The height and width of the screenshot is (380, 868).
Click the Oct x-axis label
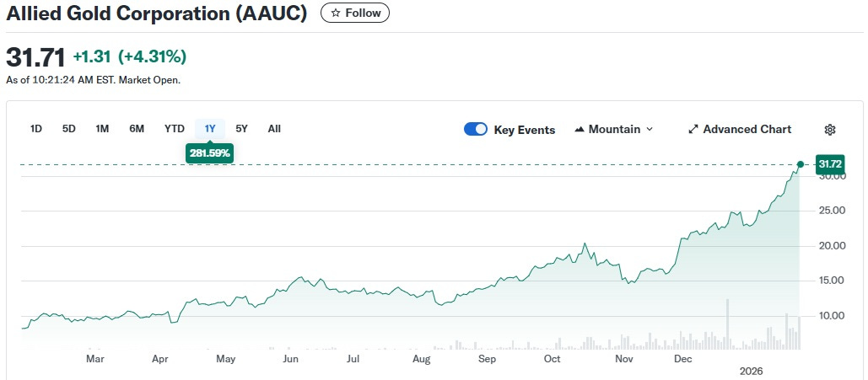point(553,359)
